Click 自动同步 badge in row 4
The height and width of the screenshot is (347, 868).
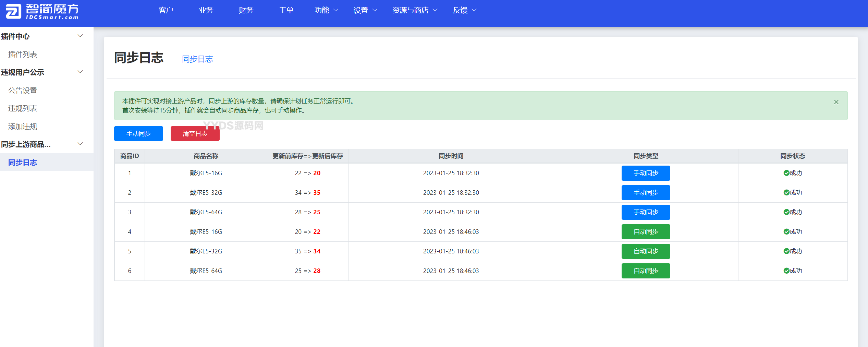(646, 232)
